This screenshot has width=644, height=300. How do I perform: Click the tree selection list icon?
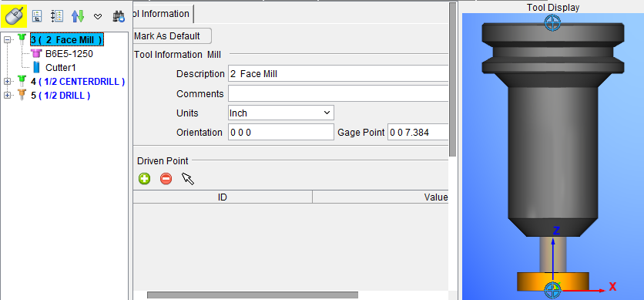(x=38, y=16)
